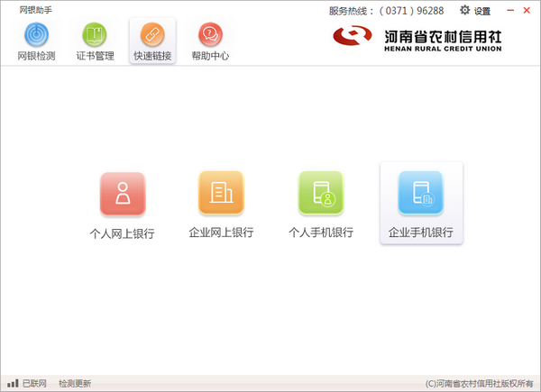Launch 个人网上银行 personal online banking

coord(123,205)
